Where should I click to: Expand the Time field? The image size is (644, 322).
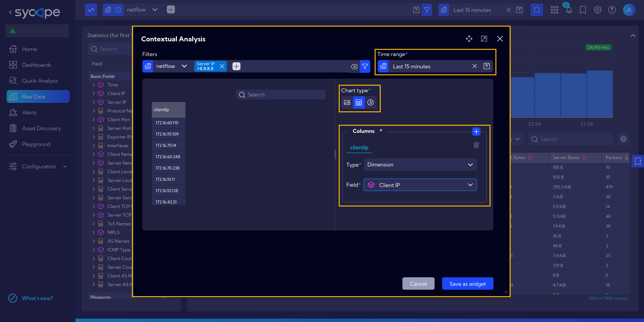click(x=94, y=85)
